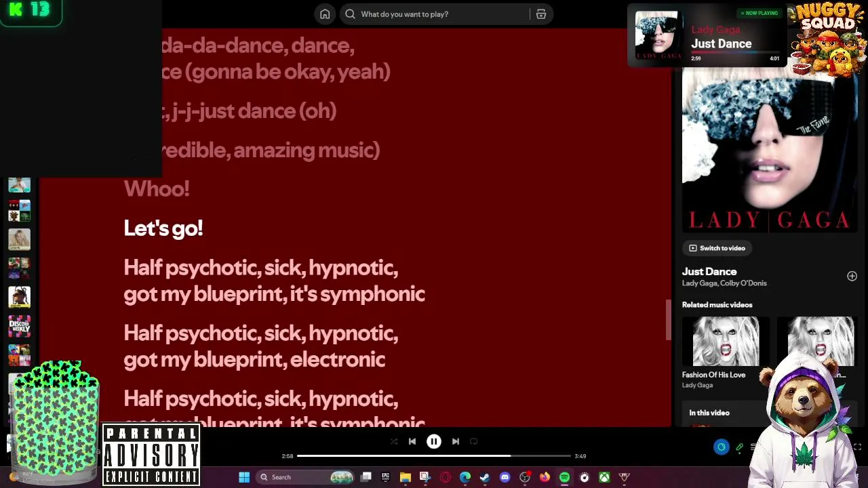The width and height of the screenshot is (868, 488).
Task: Toggle the blue Now Playing view button
Action: coord(721,447)
